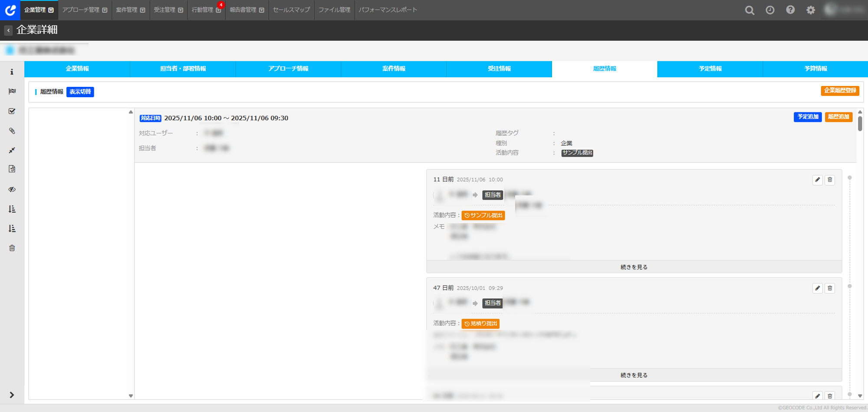This screenshot has height=412, width=868.
Task: Click the blue 予定追加 button
Action: (808, 117)
